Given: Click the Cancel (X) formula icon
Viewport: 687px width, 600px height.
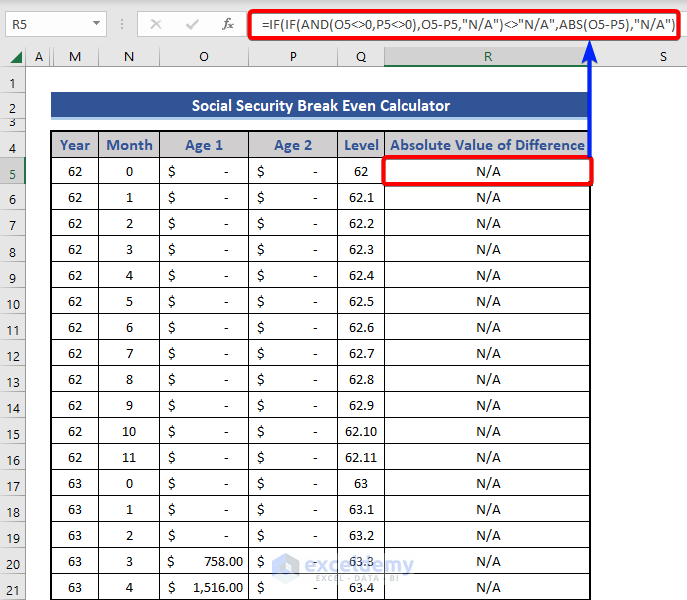Looking at the screenshot, I should [156, 24].
